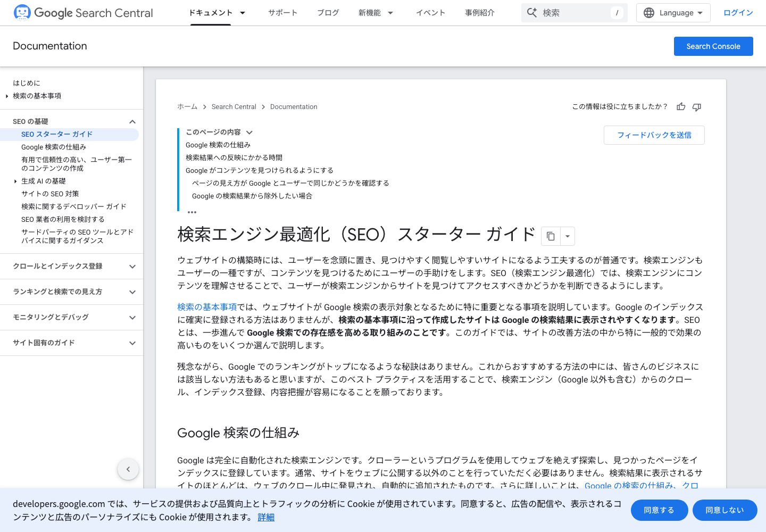Click フィードバックを送信 button

point(654,135)
